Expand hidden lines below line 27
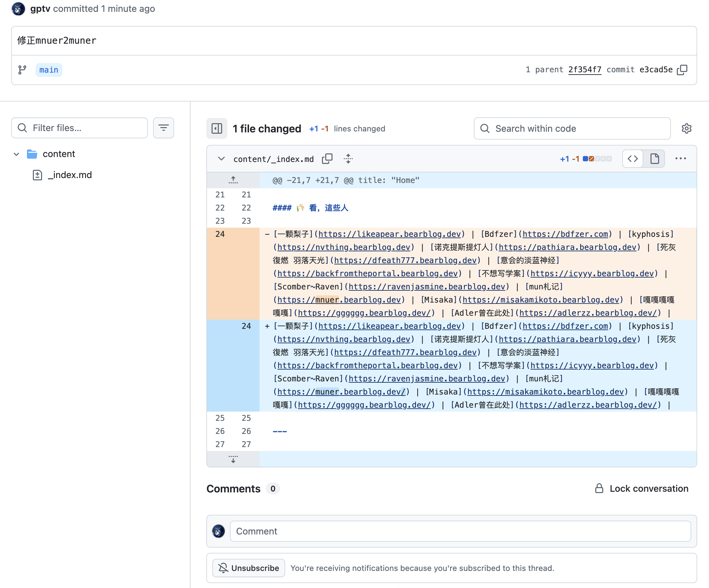 click(233, 459)
